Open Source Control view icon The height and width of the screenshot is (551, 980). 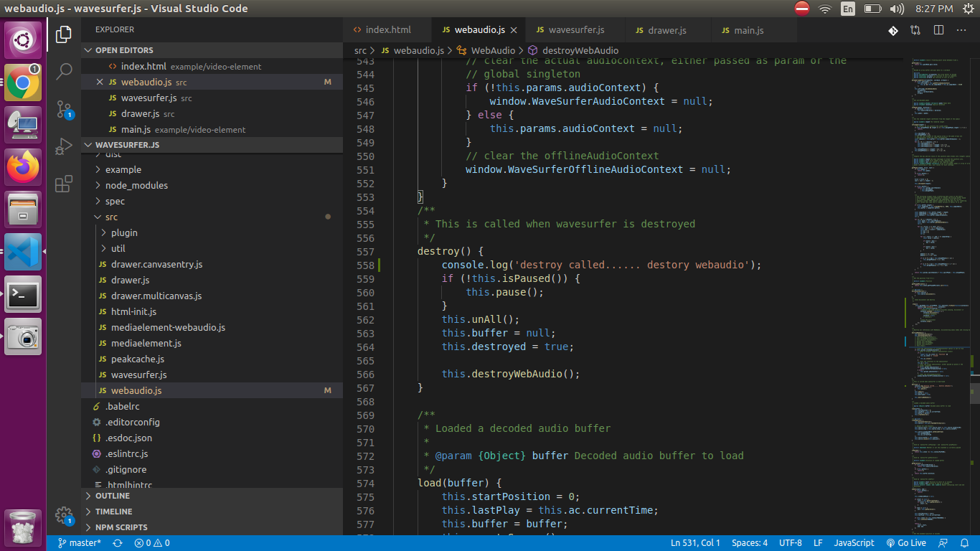tap(64, 109)
